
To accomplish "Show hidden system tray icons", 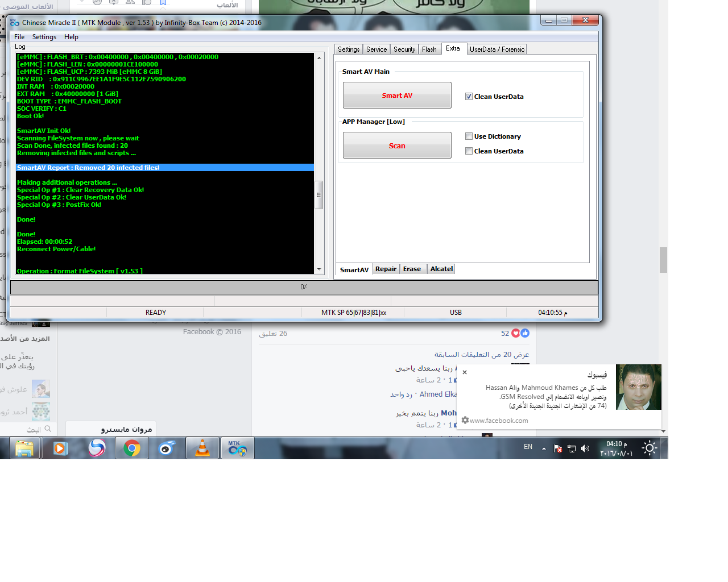I will tap(544, 448).
